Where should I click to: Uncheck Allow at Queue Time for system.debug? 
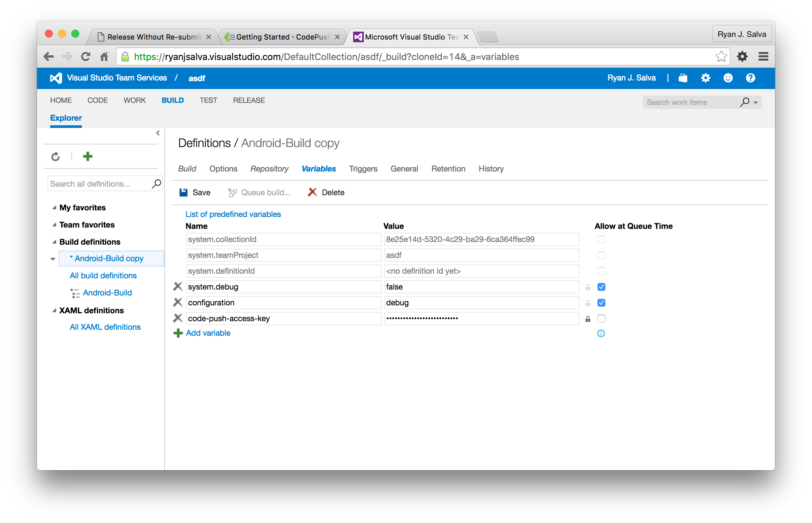tap(601, 287)
